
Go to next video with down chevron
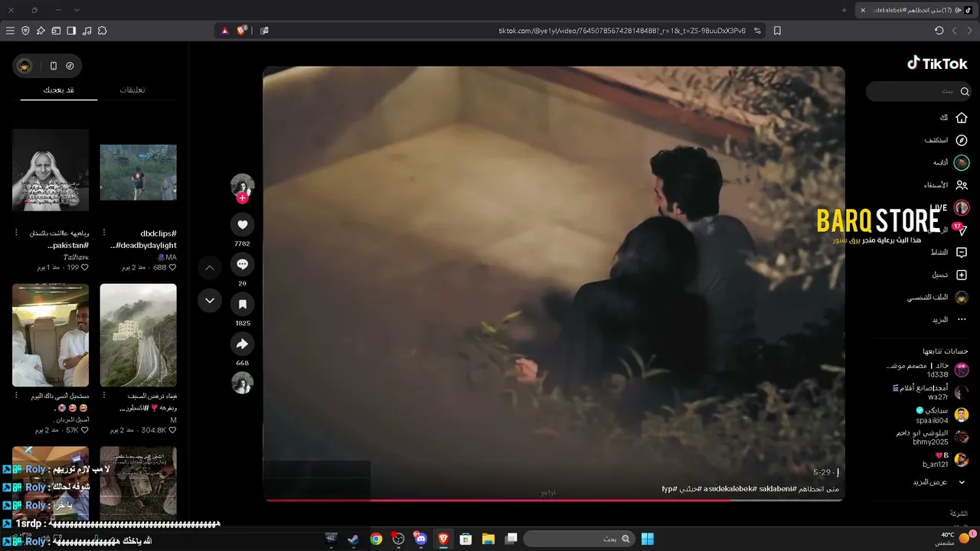210,301
